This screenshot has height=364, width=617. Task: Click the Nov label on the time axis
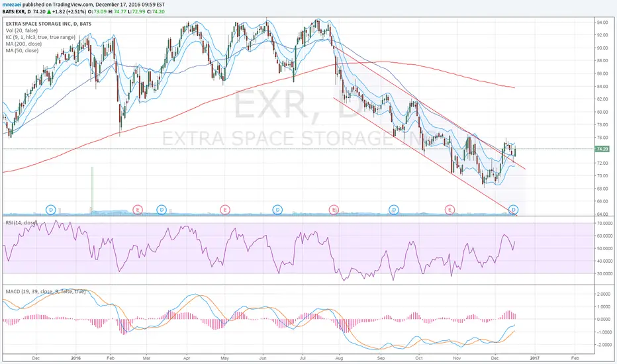point(456,358)
